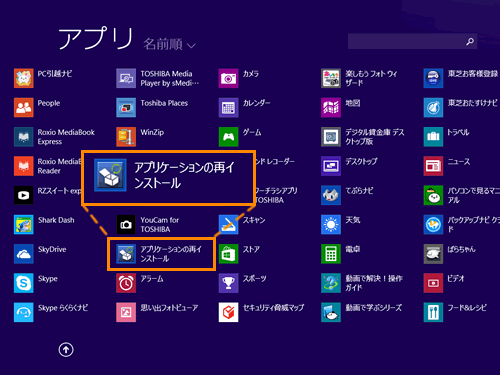Open the Skype らくらくナビ icon
Viewport: 500px width, 375px height.
24,312
